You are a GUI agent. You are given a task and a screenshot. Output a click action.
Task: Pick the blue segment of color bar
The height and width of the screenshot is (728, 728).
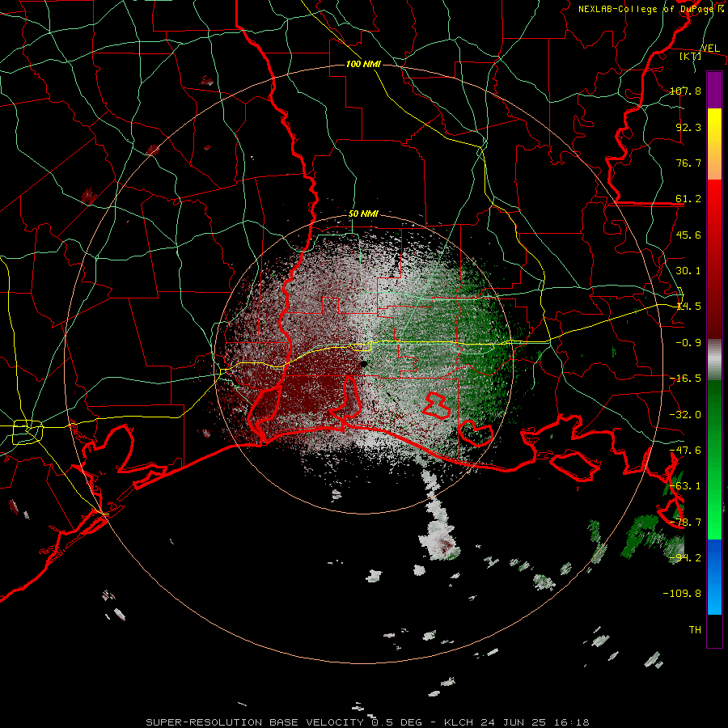click(714, 577)
